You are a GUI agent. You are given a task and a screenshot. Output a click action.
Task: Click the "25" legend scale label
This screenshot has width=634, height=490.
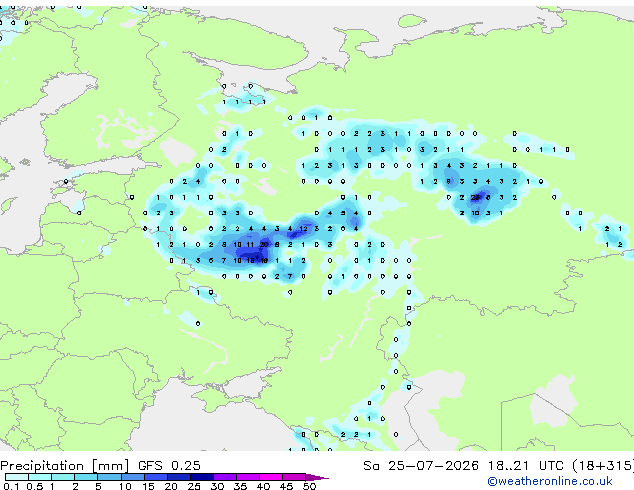coord(194,486)
